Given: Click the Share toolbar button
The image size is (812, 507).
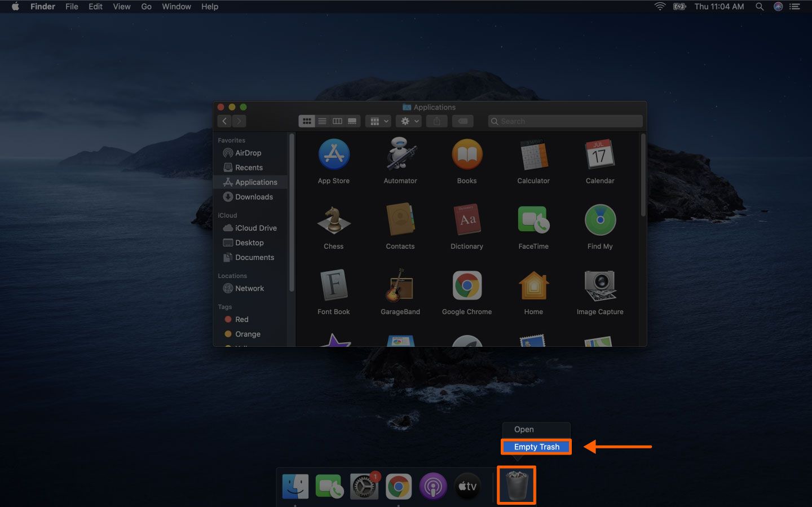Looking at the screenshot, I should (437, 121).
